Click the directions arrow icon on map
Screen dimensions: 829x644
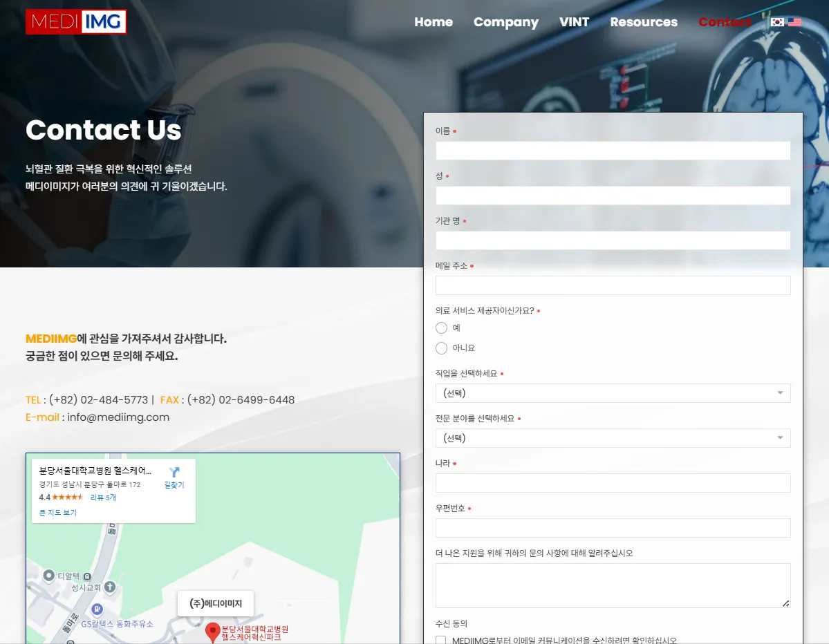174,472
